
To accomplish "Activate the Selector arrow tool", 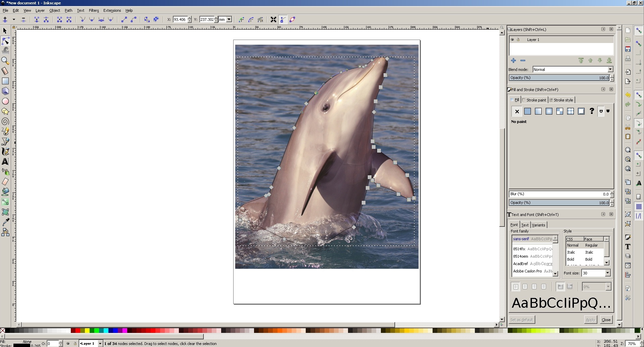I will 5,31.
